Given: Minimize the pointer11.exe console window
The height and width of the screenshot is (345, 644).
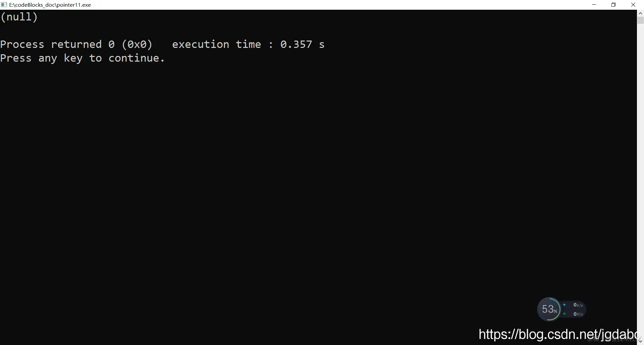Looking at the screenshot, I should (x=594, y=5).
